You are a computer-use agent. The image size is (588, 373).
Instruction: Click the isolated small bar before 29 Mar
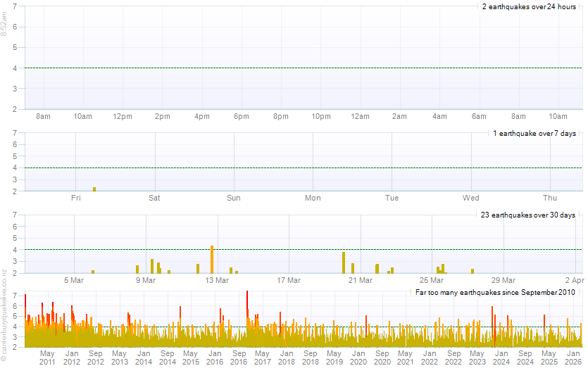473,270
